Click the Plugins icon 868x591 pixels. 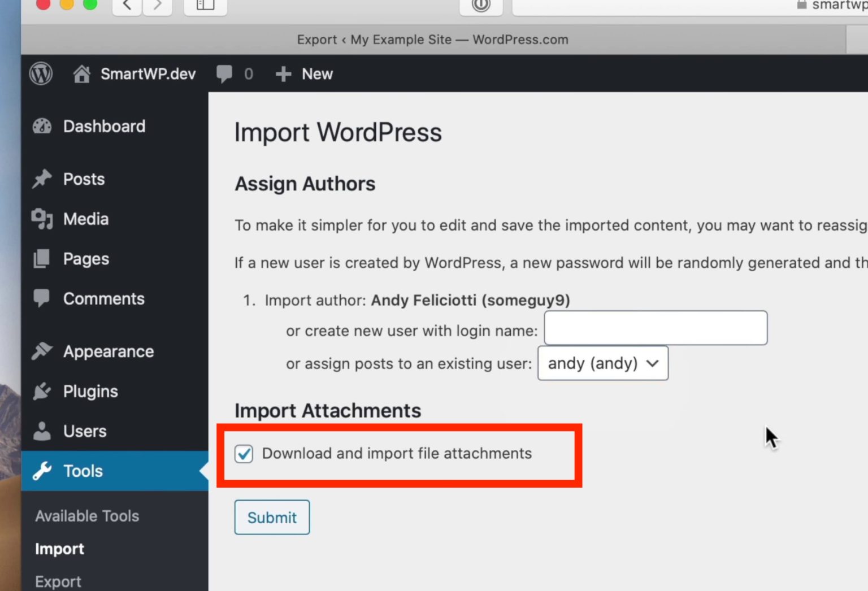[41, 391]
